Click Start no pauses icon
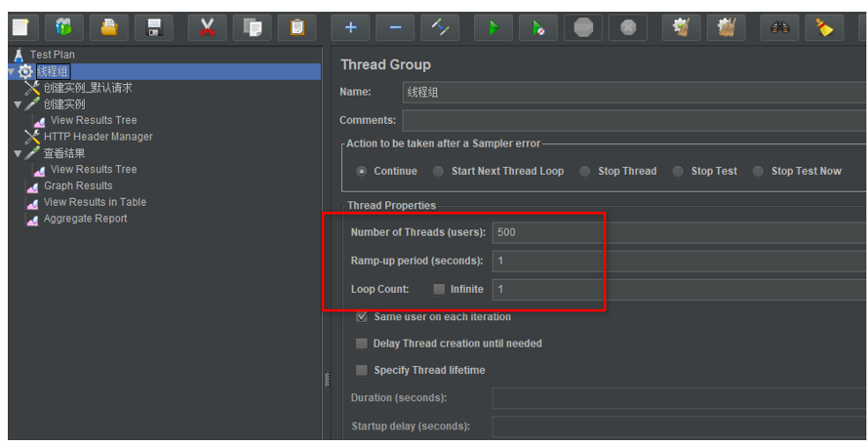 click(538, 27)
